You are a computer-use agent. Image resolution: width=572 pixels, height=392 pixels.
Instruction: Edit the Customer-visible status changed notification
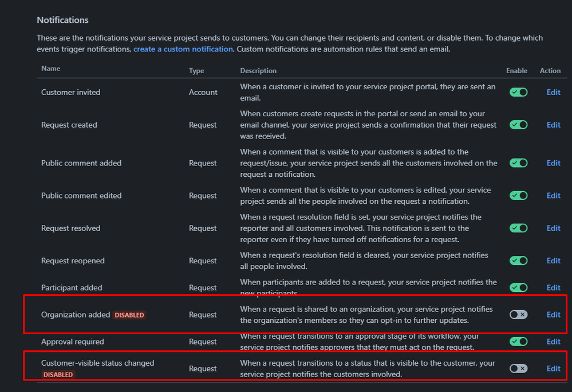(x=553, y=368)
